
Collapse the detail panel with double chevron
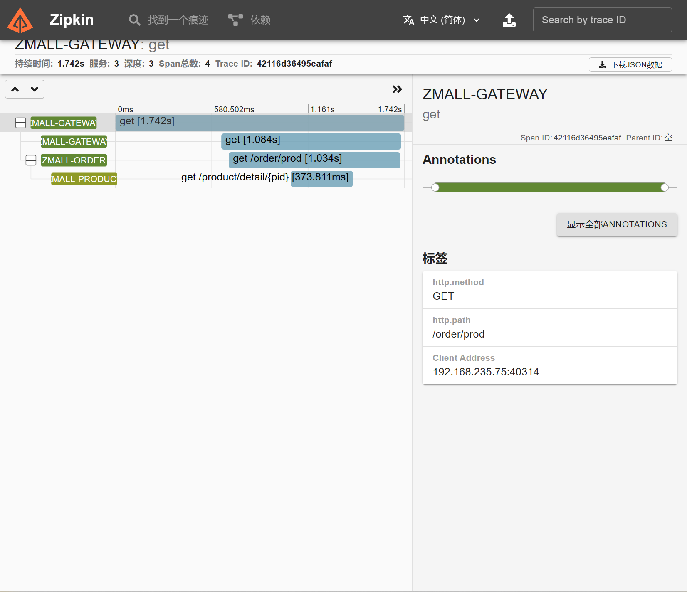pos(397,89)
